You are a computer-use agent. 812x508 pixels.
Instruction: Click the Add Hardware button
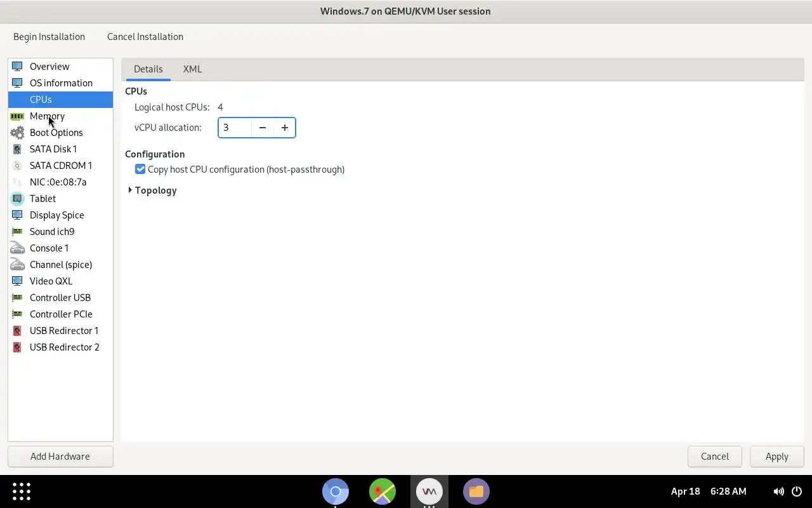click(x=60, y=457)
